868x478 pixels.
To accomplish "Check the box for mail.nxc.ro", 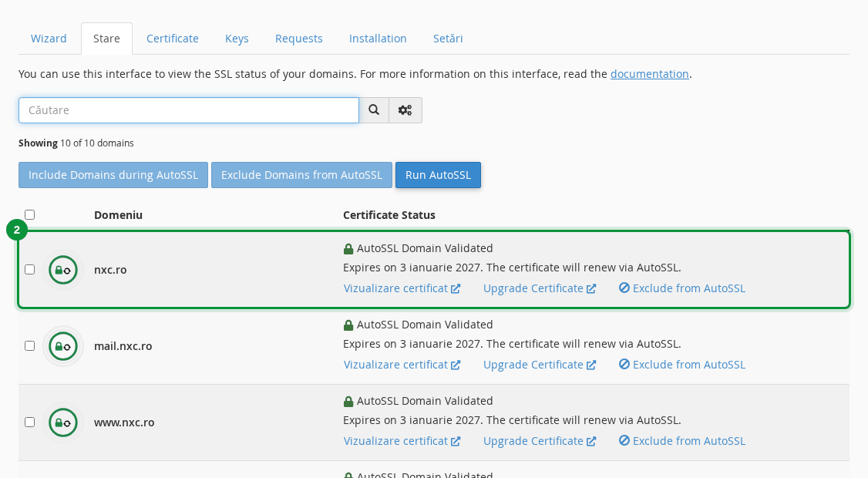I will coord(30,346).
